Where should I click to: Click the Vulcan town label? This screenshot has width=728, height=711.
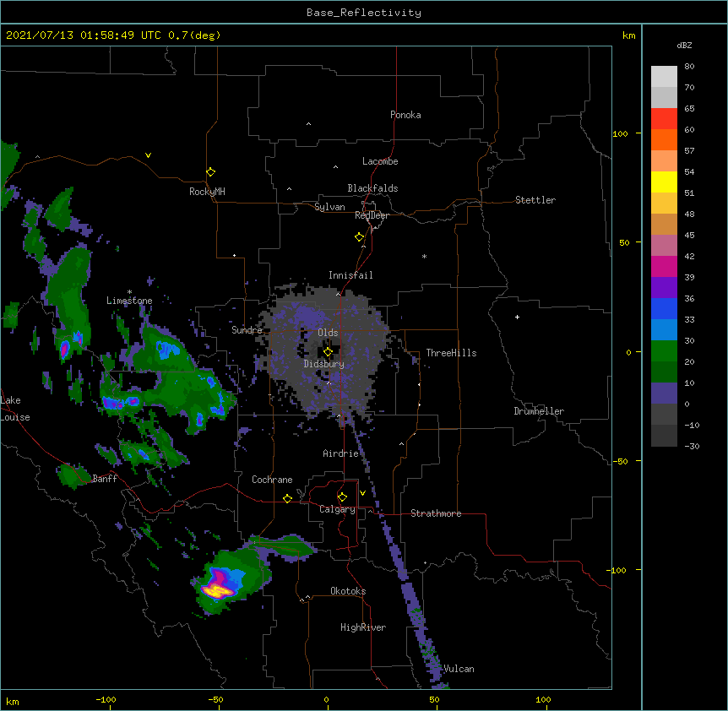pyautogui.click(x=459, y=669)
